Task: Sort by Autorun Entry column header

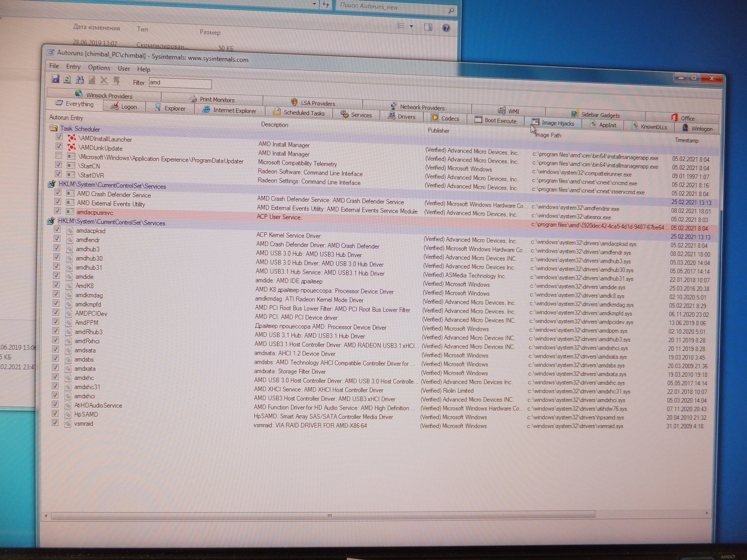Action: (x=66, y=118)
